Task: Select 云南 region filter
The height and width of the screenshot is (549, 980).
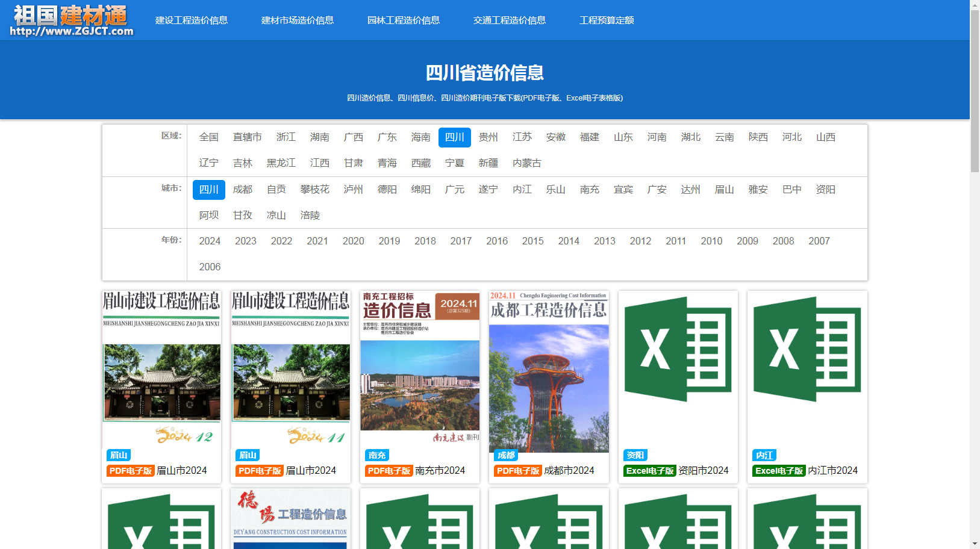Action: (725, 137)
